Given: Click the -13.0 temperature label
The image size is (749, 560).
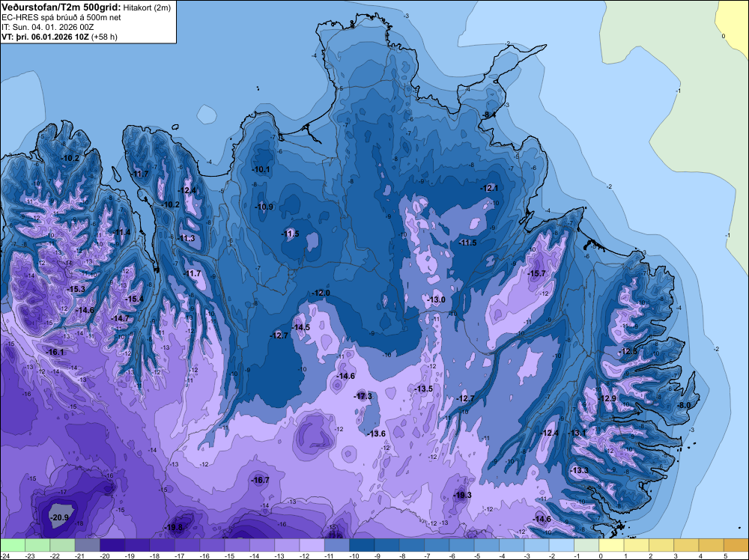Looking at the screenshot, I should [x=436, y=299].
